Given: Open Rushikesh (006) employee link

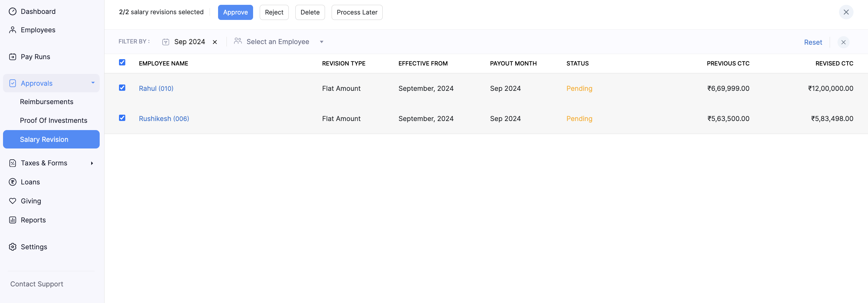Looking at the screenshot, I should click(164, 119).
